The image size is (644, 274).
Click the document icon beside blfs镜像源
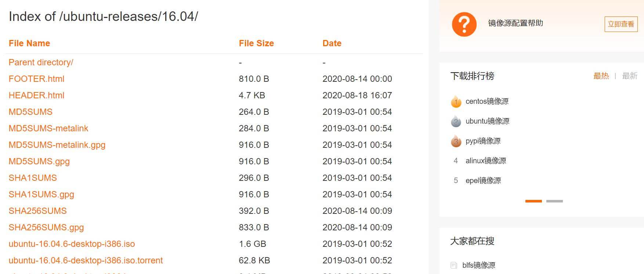[x=454, y=265]
